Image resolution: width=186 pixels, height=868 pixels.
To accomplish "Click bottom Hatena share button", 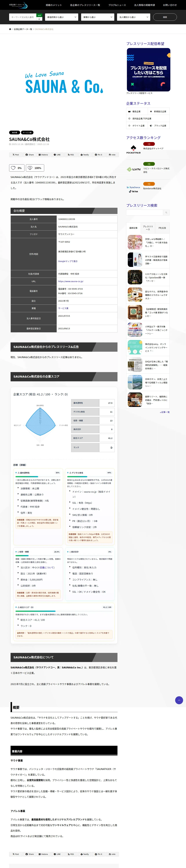I will coord(43,854).
